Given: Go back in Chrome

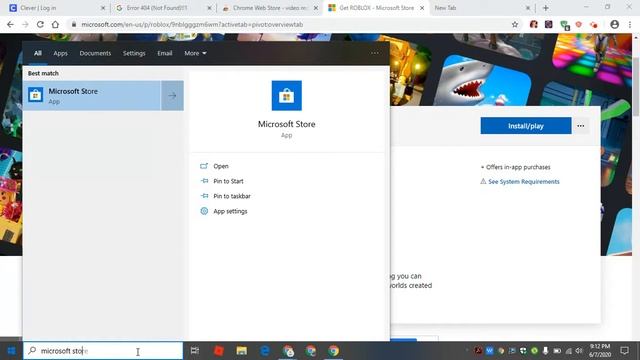Looking at the screenshot, I should (x=10, y=24).
